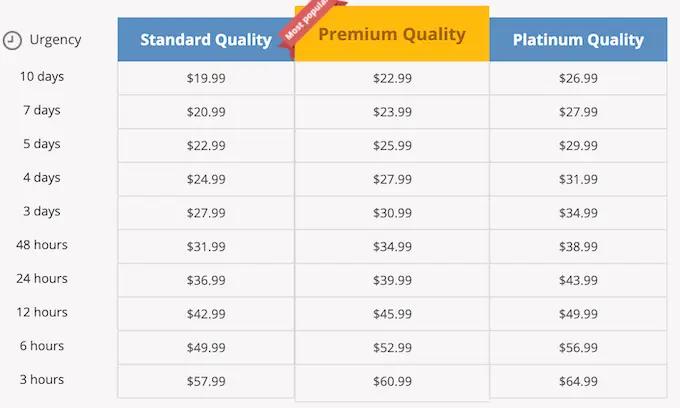Select the $57.99 Standard 3 hours cell

(x=206, y=381)
